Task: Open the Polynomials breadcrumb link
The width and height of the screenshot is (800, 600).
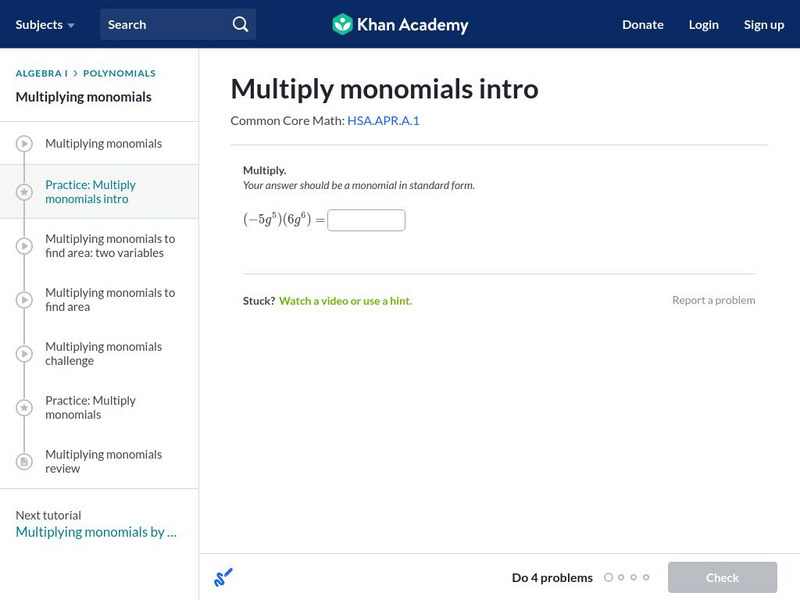Action: click(119, 73)
